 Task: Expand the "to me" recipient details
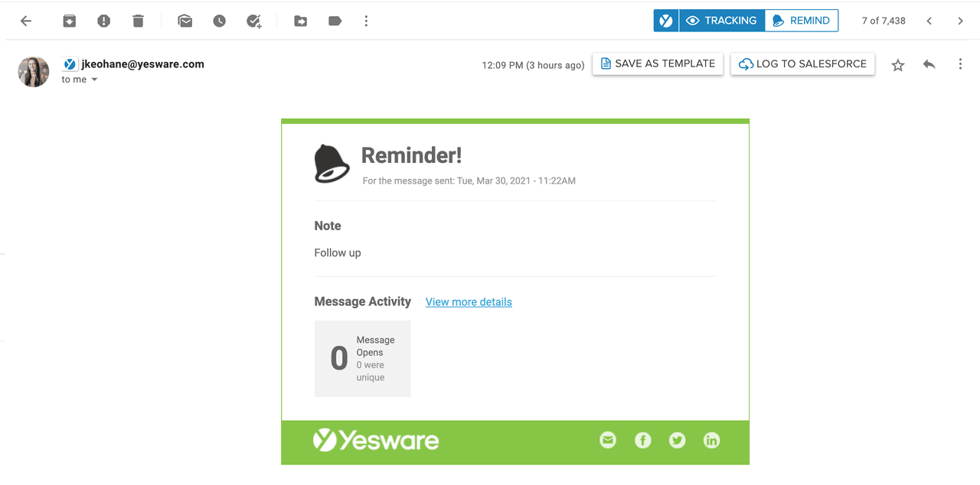coord(80,79)
